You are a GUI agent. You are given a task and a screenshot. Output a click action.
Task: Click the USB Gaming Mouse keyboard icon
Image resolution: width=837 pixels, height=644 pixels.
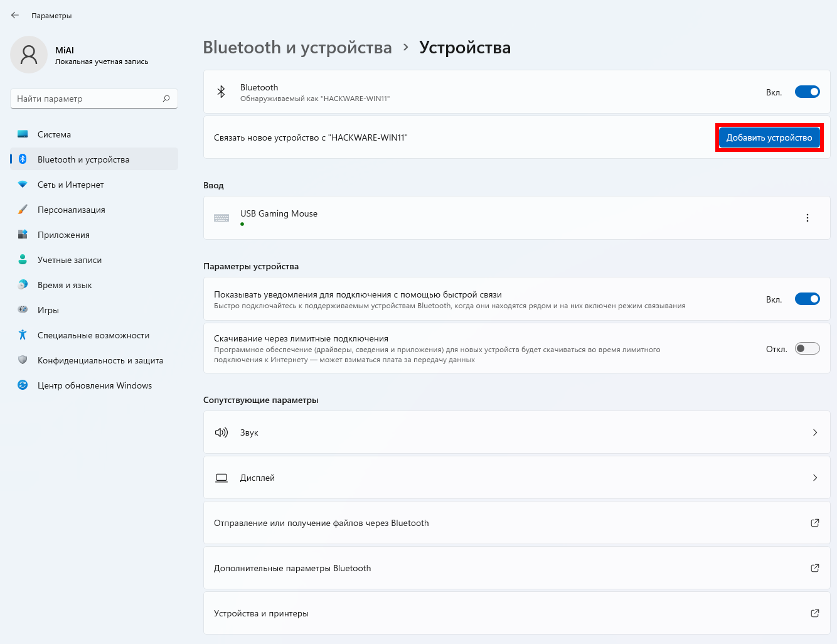(x=221, y=218)
